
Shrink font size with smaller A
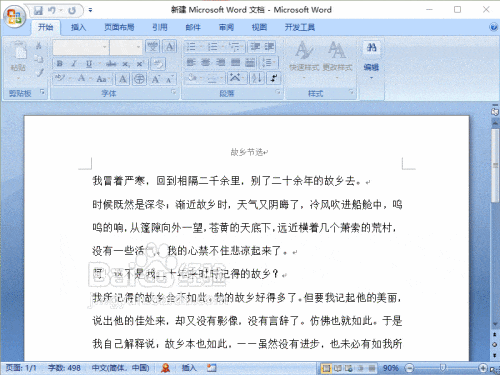point(169,79)
